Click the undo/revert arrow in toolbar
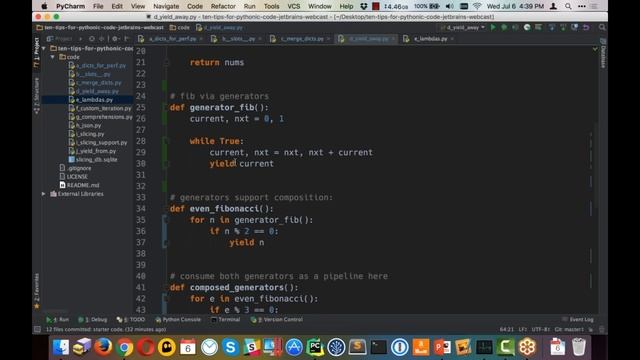640x360 pixels. pos(586,27)
